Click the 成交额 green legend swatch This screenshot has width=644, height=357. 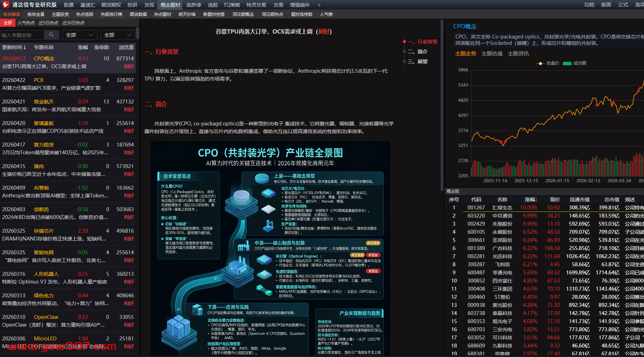(567, 64)
